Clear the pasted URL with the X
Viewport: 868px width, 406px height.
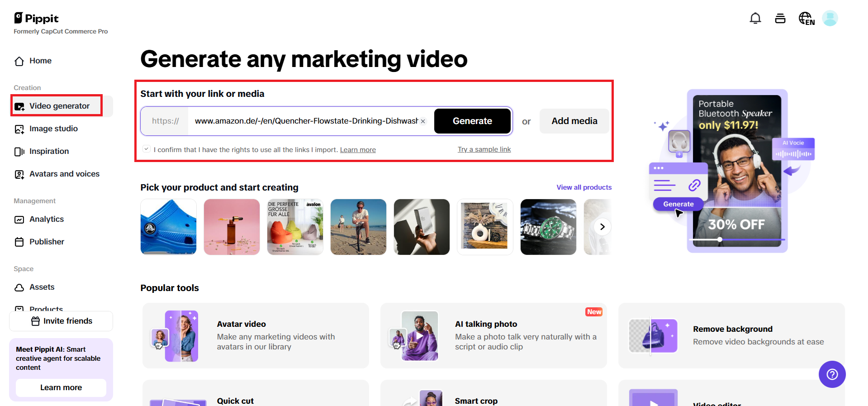423,121
